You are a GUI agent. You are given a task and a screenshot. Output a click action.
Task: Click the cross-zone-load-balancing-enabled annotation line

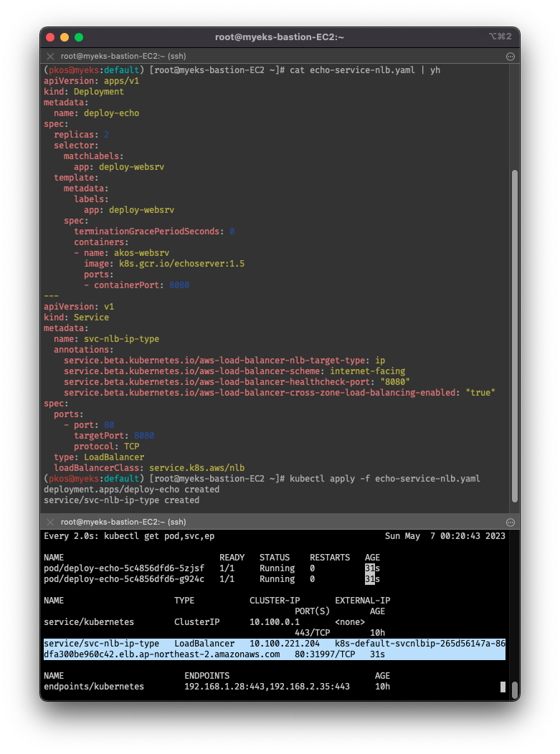click(x=280, y=392)
